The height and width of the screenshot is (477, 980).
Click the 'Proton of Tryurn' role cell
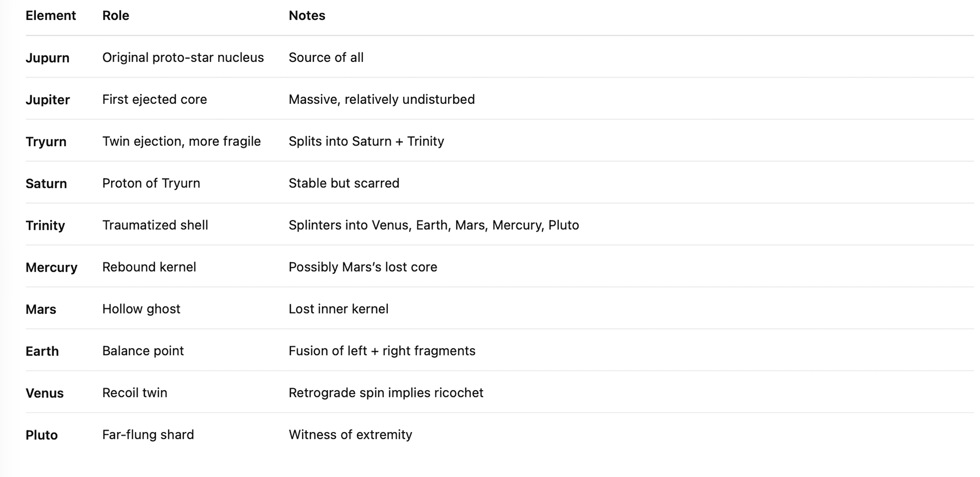point(151,183)
